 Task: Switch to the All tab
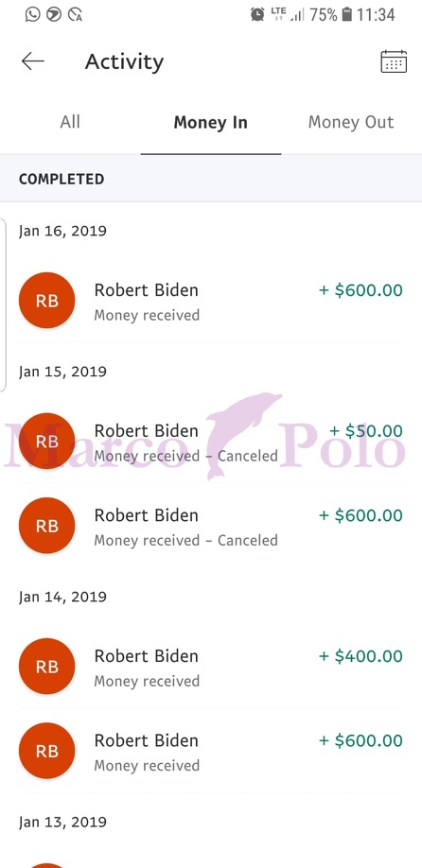pos(70,122)
